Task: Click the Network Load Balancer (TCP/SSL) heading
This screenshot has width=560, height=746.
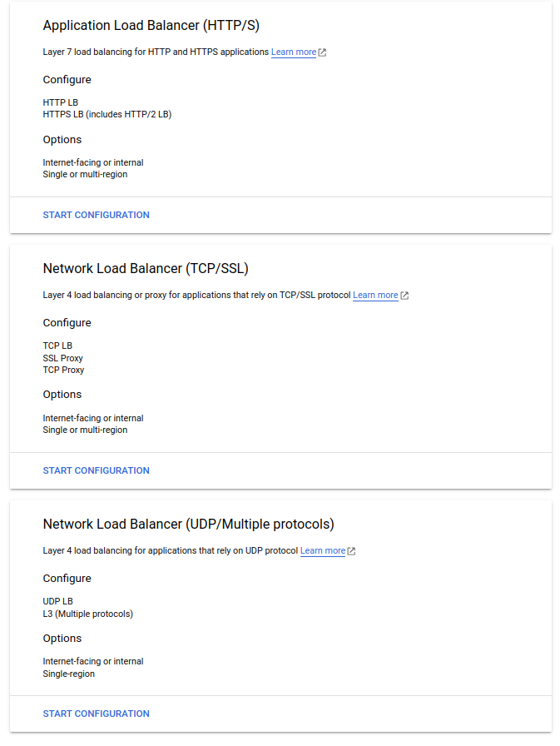Action: click(146, 268)
